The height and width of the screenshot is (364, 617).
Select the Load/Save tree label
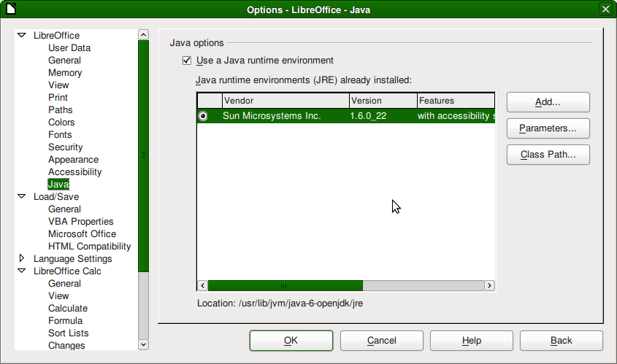(56, 196)
